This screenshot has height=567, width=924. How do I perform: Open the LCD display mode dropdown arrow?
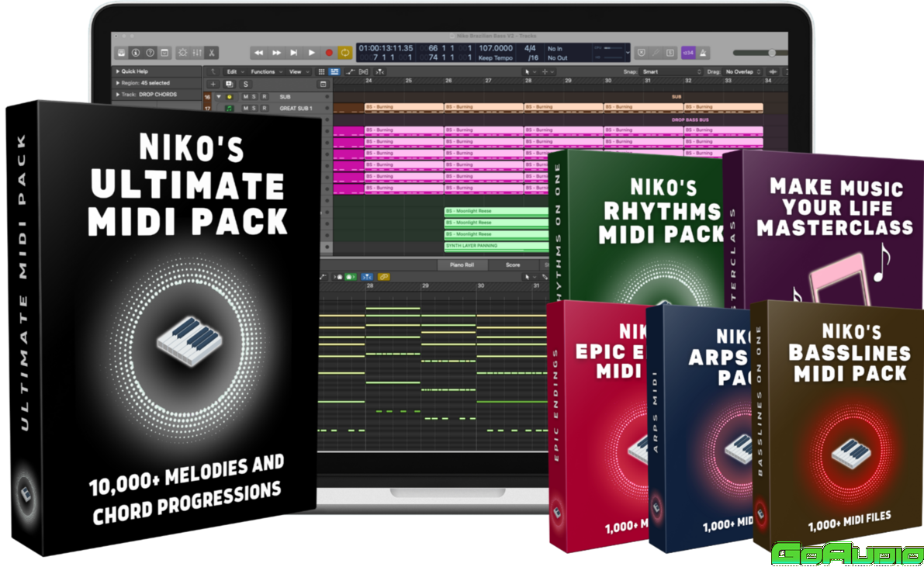[627, 53]
